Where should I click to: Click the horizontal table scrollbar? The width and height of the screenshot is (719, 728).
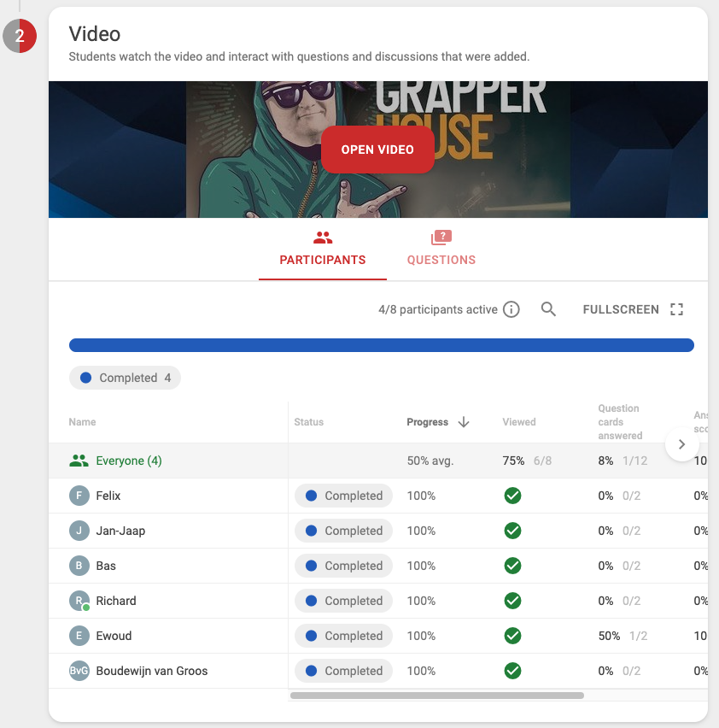437,696
